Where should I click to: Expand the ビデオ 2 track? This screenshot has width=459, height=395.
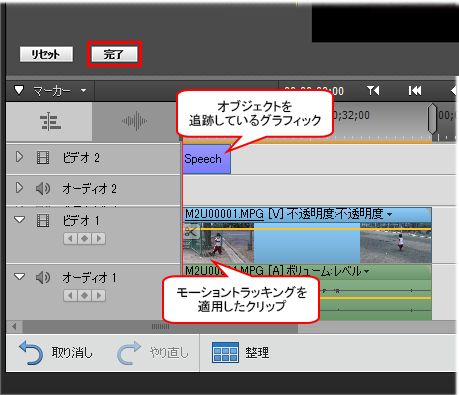click(x=19, y=157)
